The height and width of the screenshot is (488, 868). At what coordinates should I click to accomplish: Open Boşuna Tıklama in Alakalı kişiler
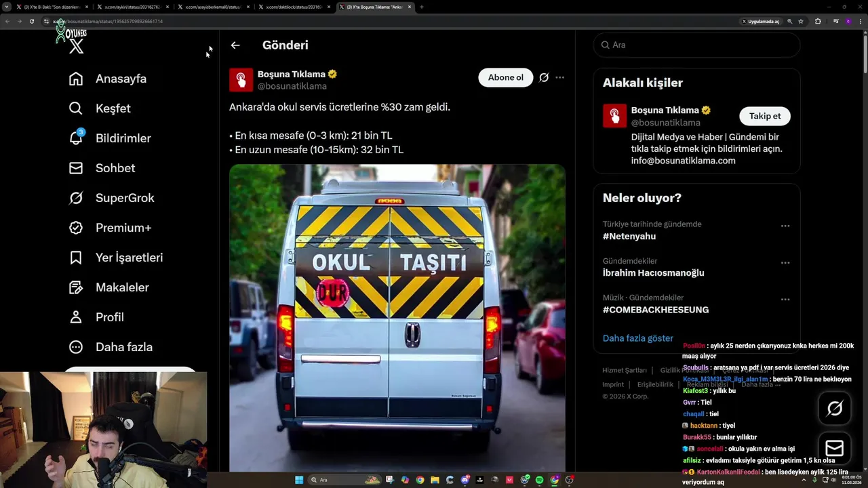[665, 110]
